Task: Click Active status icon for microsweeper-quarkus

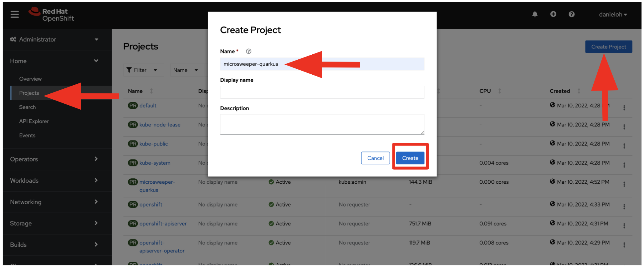Action: pyautogui.click(x=271, y=182)
